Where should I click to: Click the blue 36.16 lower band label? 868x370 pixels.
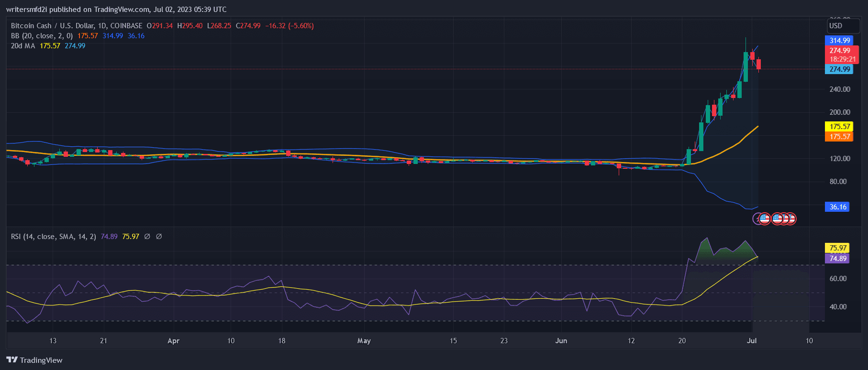click(837, 207)
